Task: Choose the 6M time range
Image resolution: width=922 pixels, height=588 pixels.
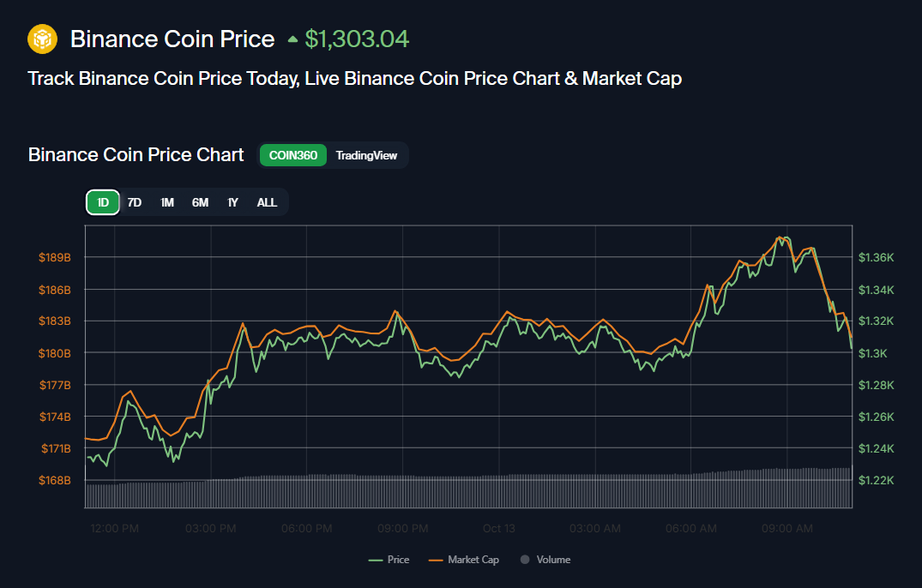Action: (200, 202)
